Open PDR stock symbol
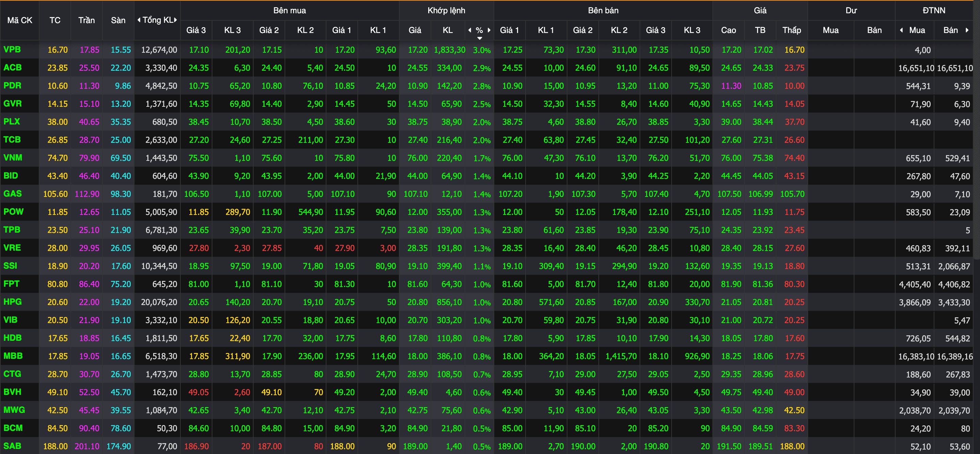The height and width of the screenshot is (454, 980). pyautogui.click(x=13, y=86)
